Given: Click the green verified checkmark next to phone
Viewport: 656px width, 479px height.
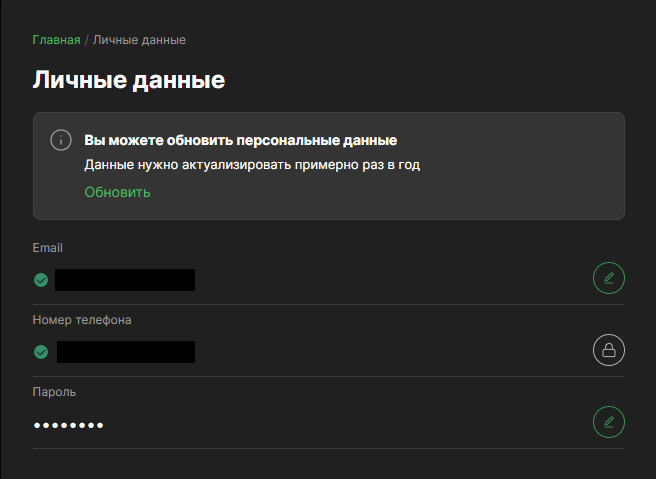Looking at the screenshot, I should [x=41, y=352].
